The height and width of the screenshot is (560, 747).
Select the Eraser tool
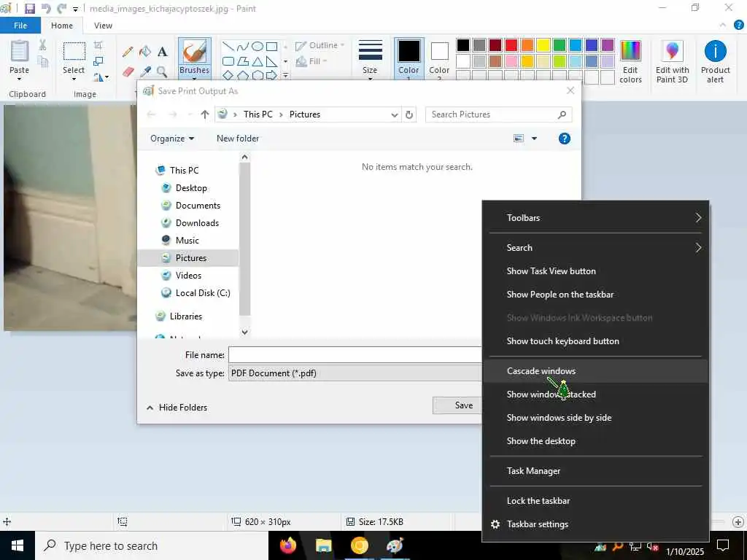[128, 71]
